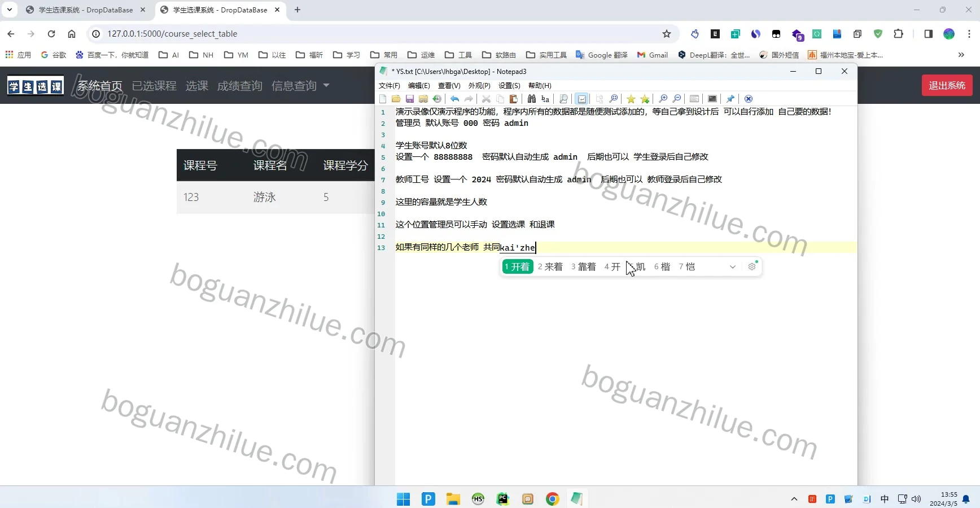Bookmark this page with the star icon
980x508 pixels.
pos(667,34)
